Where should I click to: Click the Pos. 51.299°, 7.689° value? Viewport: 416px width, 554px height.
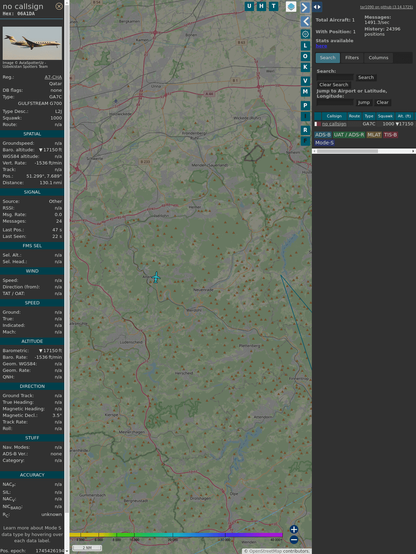tap(44, 176)
